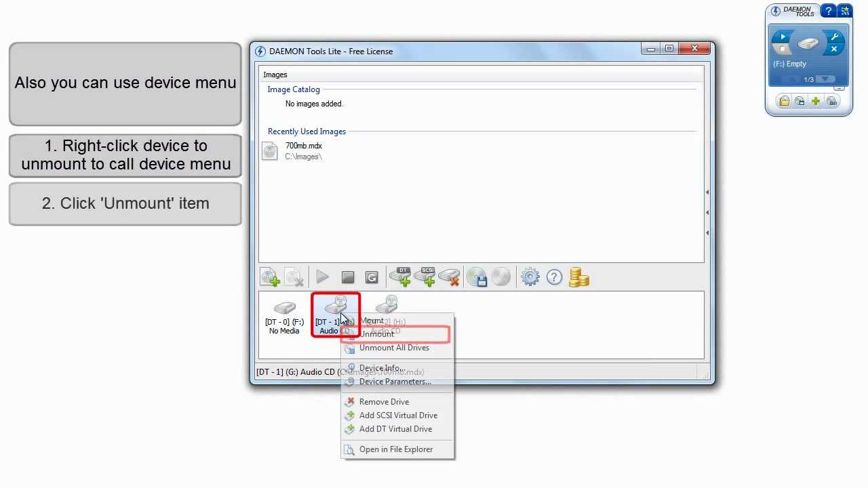
Task: Choose 'Unmount' from the context menu
Action: click(397, 334)
